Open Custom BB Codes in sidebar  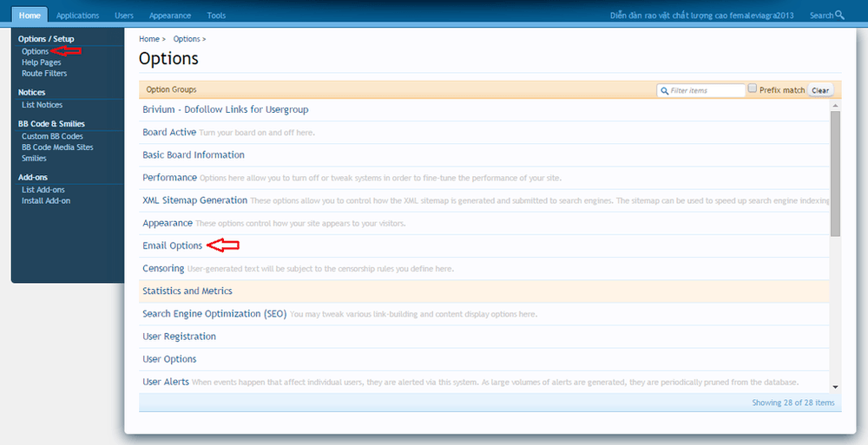[x=53, y=136]
